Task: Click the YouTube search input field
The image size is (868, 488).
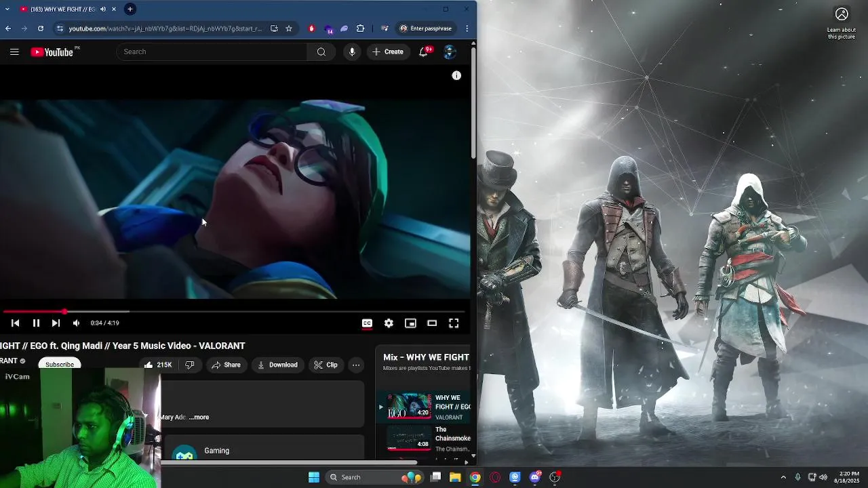Action: [212, 52]
